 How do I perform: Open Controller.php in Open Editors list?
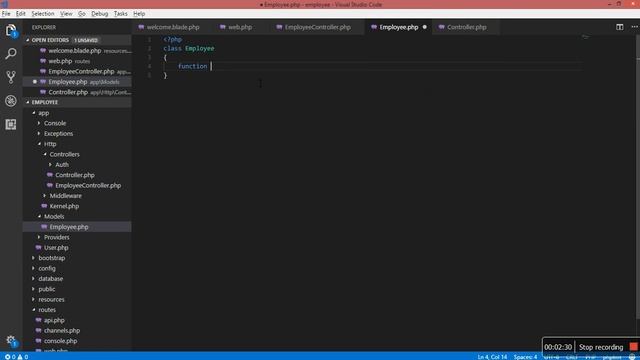tap(77, 92)
